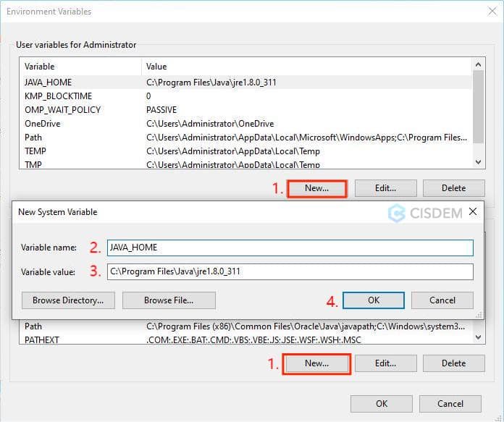Image resolution: width=504 pixels, height=422 pixels.
Task: Click New button under System variables
Action: (x=316, y=363)
